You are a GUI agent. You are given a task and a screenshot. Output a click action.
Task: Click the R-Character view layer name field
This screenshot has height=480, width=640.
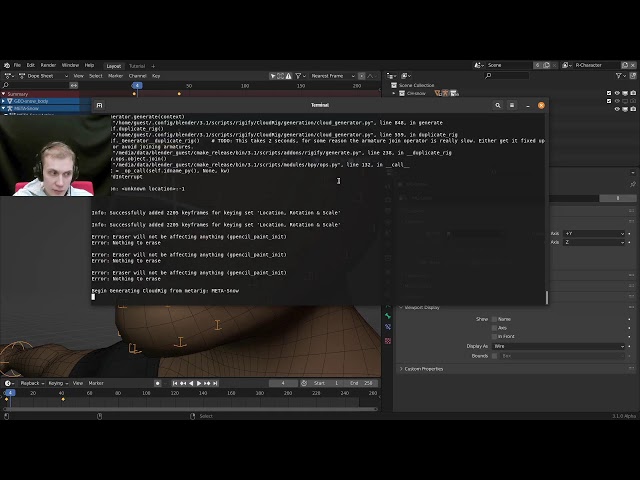[596, 65]
